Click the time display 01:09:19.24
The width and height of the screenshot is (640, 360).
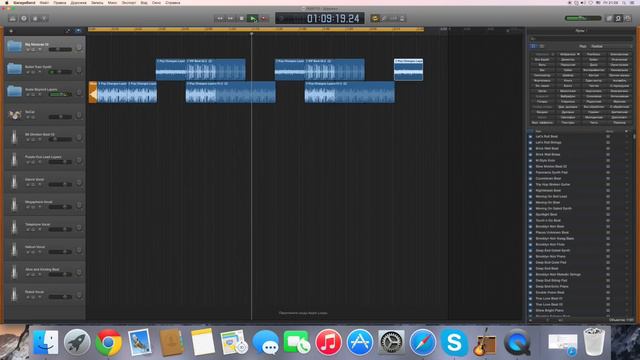[x=333, y=18]
